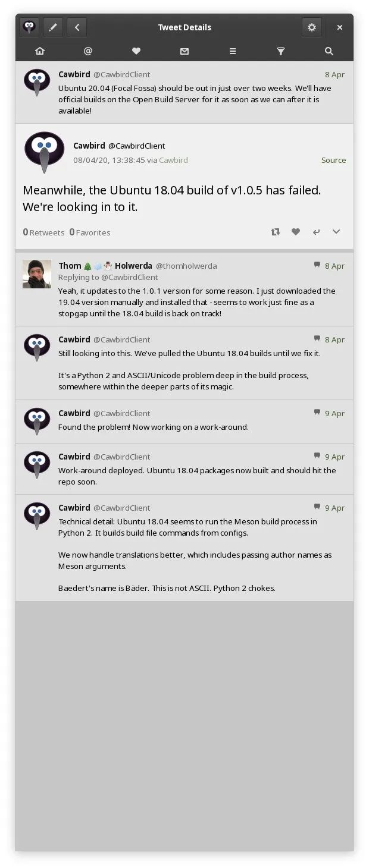Retweet the v1.0.5 tweet
Screen dimensions: 369x868
pyautogui.click(x=276, y=232)
